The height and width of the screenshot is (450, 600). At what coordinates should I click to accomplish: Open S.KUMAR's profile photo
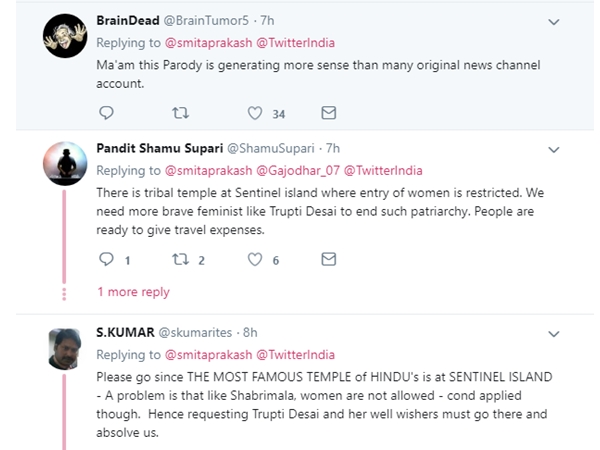coord(65,348)
